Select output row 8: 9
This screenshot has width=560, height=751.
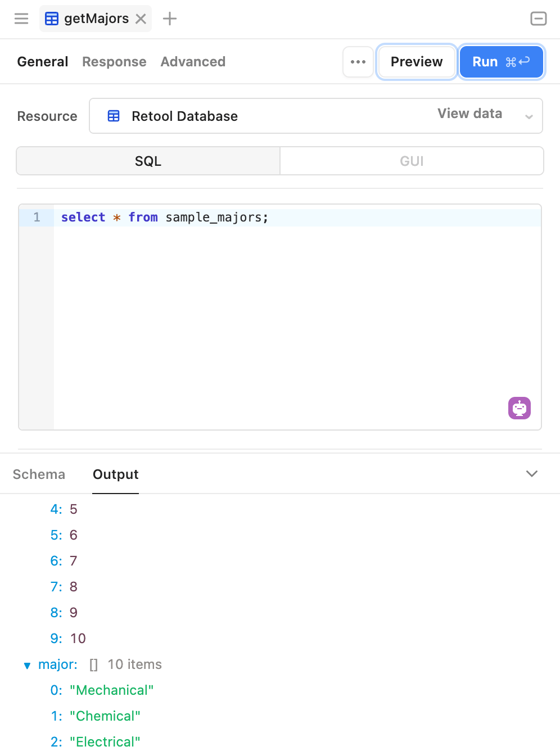click(x=64, y=613)
